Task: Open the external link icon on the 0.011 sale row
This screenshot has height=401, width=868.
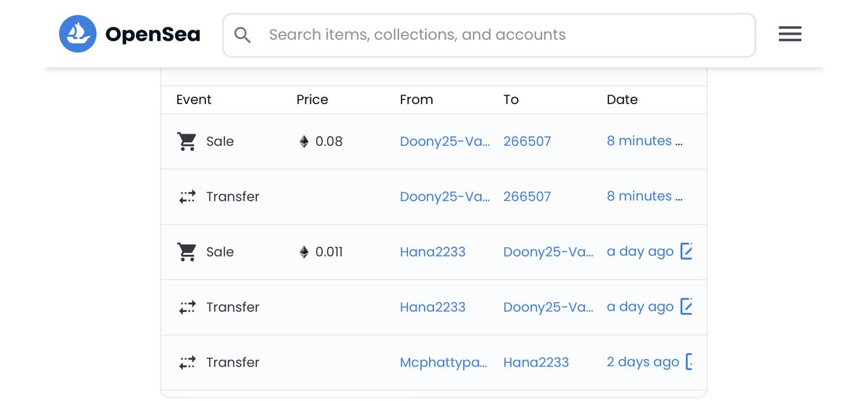Action: pos(686,251)
